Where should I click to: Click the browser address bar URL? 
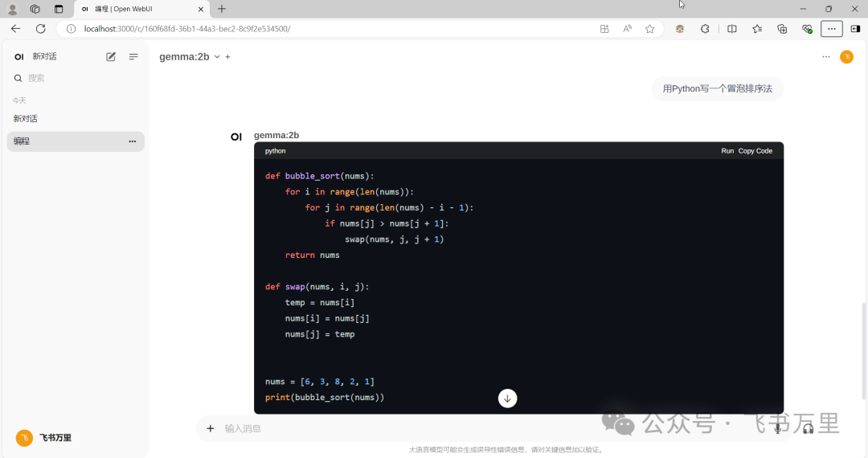coord(187,29)
